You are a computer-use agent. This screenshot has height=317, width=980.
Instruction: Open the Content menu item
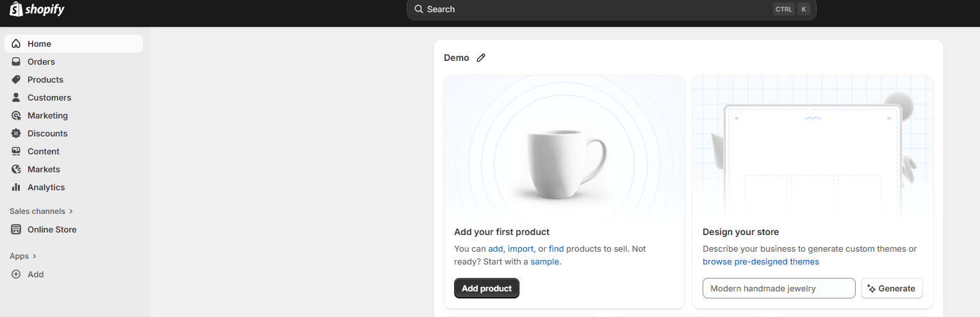pos(43,151)
